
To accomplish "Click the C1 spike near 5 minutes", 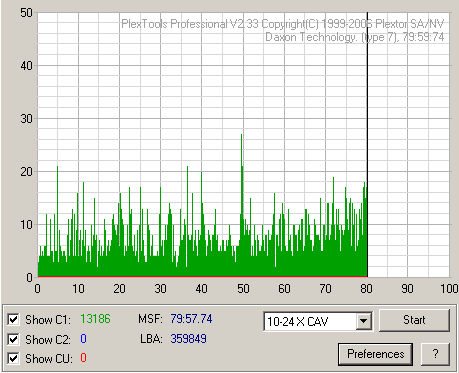I will (57, 200).
